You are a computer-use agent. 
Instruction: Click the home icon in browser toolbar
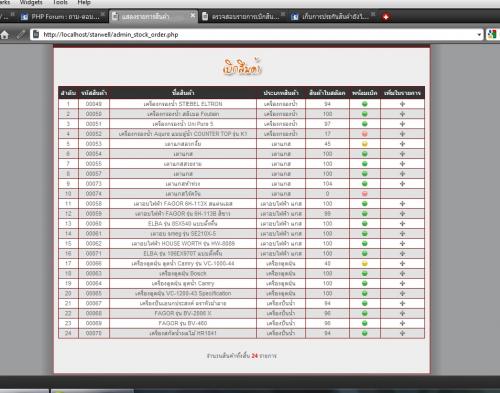pos(5,34)
